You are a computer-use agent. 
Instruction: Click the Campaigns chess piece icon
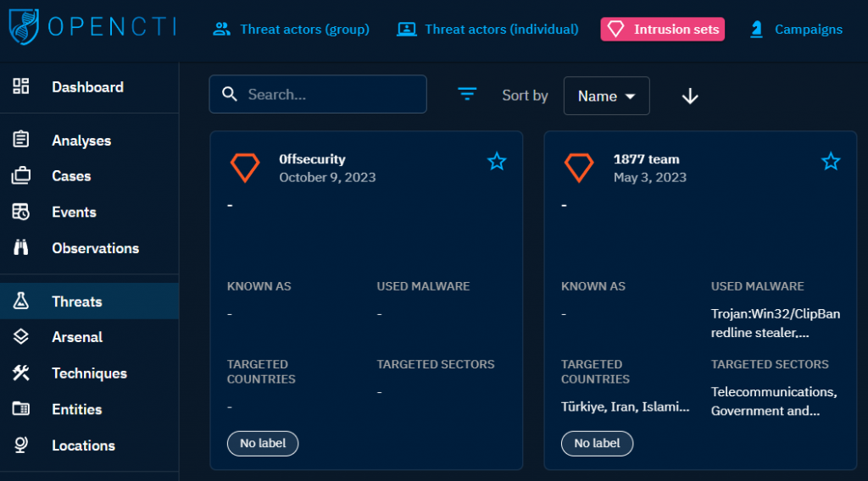coord(756,29)
